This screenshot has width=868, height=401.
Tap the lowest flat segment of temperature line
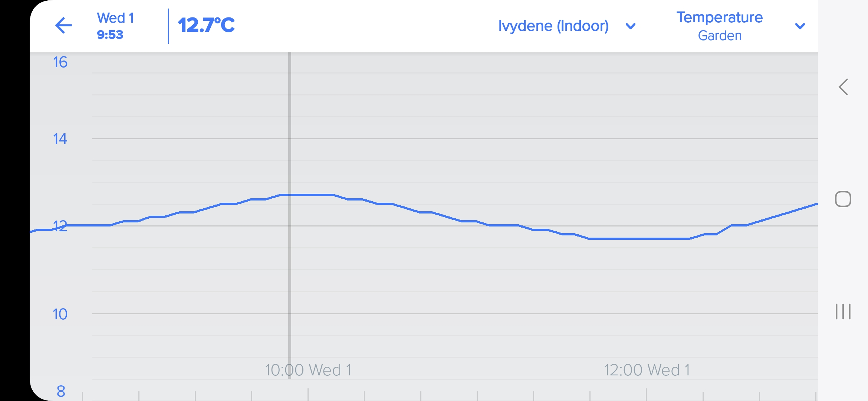pos(639,239)
